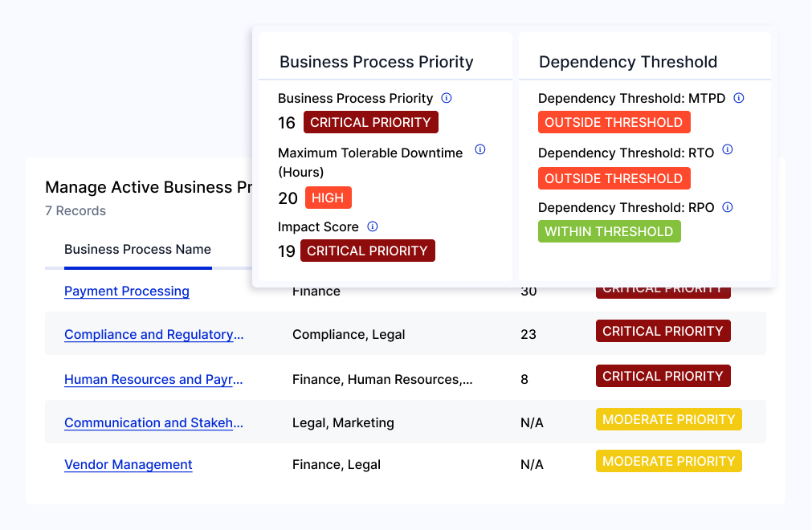
Task: Click N/A in Communication and Stakeholder row
Action: [532, 423]
